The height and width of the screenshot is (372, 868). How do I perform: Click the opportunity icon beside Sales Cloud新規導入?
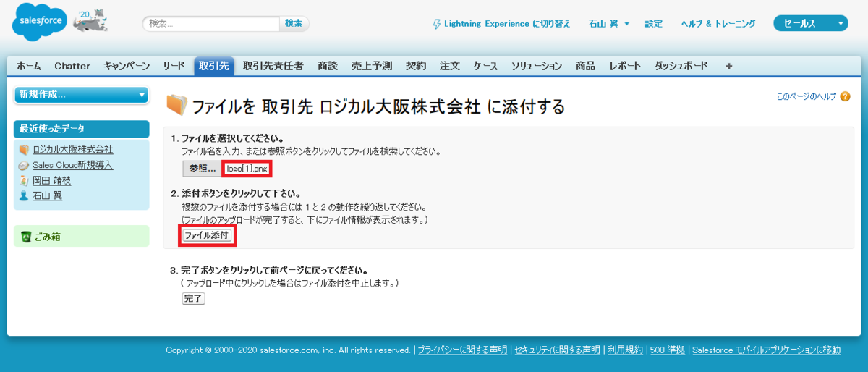(x=24, y=165)
